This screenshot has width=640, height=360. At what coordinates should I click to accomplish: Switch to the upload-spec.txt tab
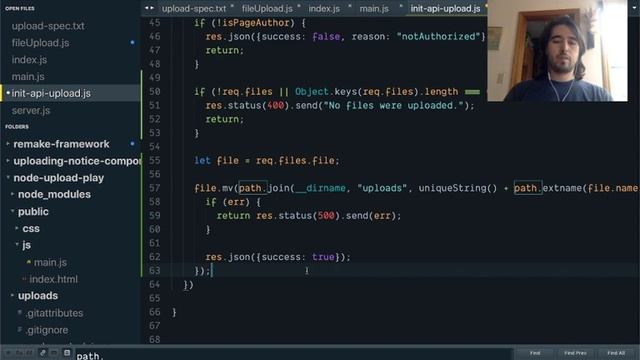[x=194, y=9]
